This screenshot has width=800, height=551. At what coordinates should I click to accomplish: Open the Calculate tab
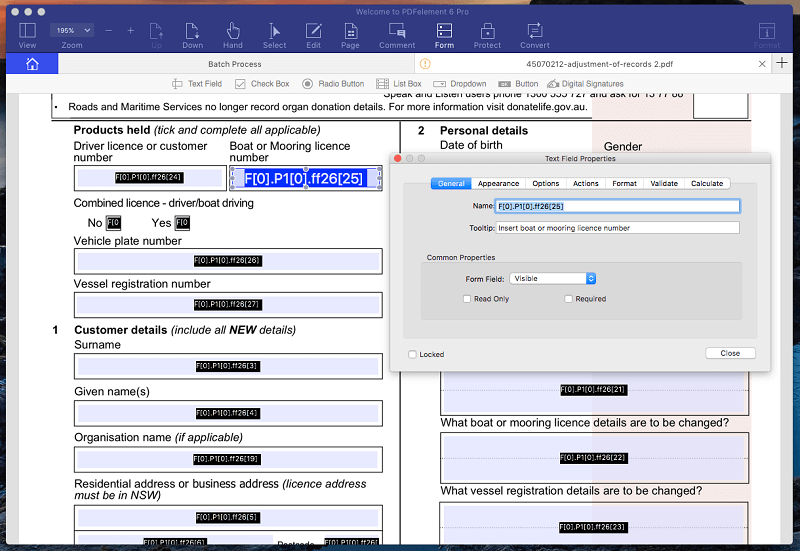point(707,184)
